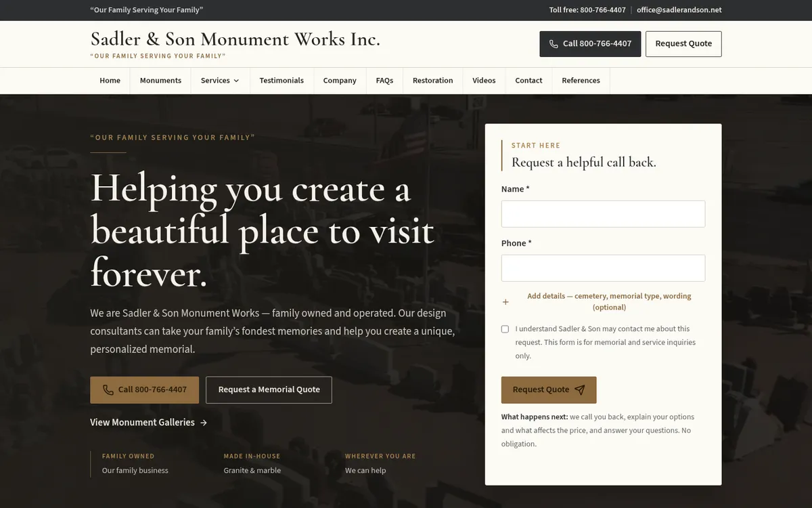812x508 pixels.
Task: Click the 'Family Owned' label text
Action: (128, 457)
